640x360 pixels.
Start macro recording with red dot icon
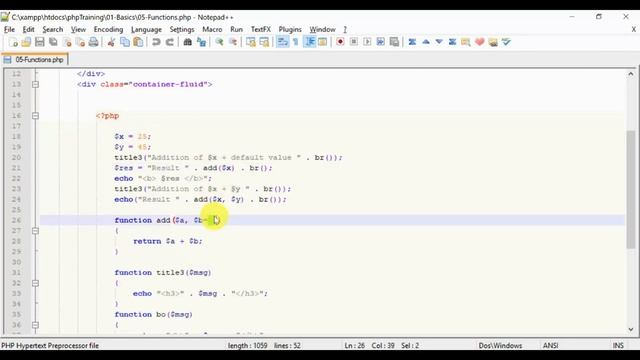tap(340, 42)
